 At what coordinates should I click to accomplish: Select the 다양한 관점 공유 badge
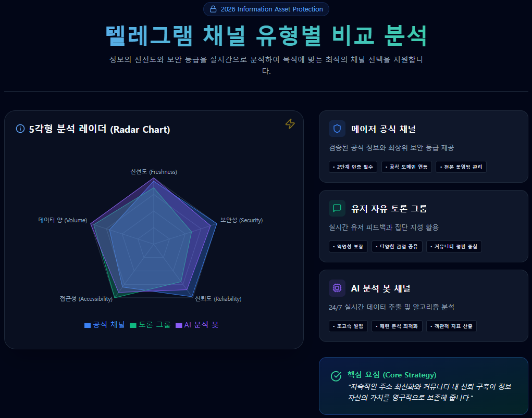pyautogui.click(x=397, y=246)
